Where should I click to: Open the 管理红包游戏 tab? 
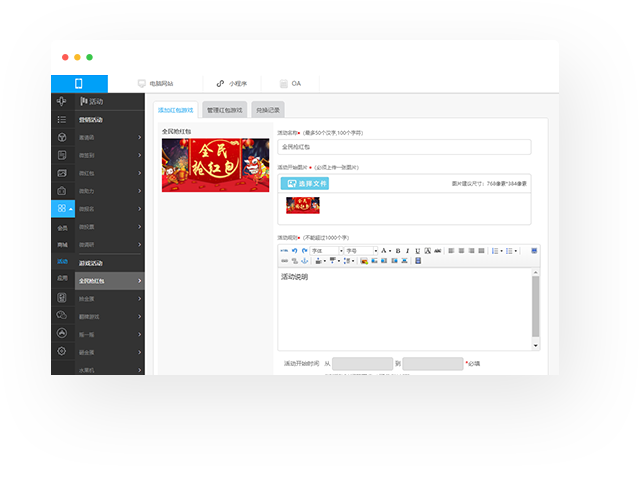click(224, 110)
